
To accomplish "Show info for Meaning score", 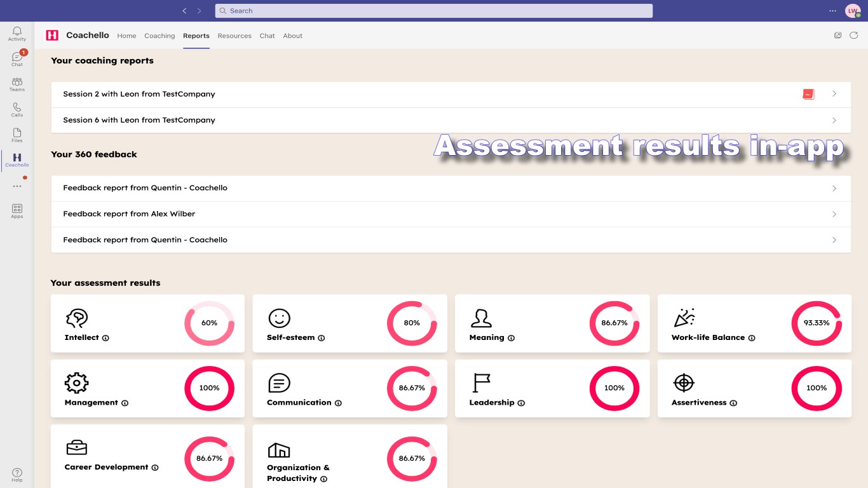I will point(511,338).
